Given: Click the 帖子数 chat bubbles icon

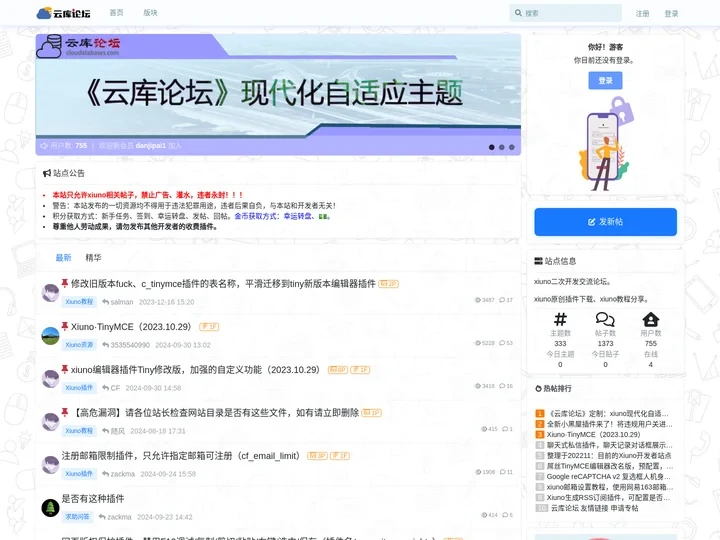Looking at the screenshot, I should point(605,319).
